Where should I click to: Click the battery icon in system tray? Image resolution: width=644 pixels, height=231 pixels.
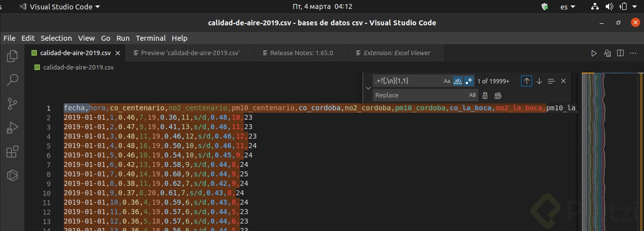tap(623, 6)
